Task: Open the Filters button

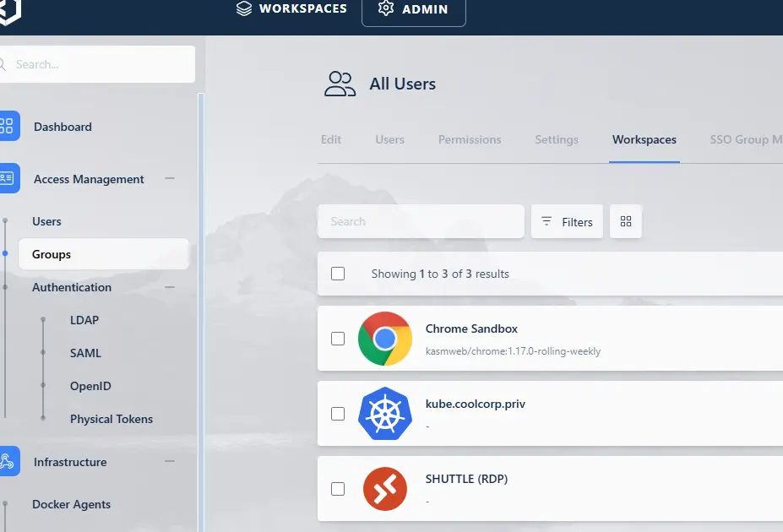Action: point(567,221)
